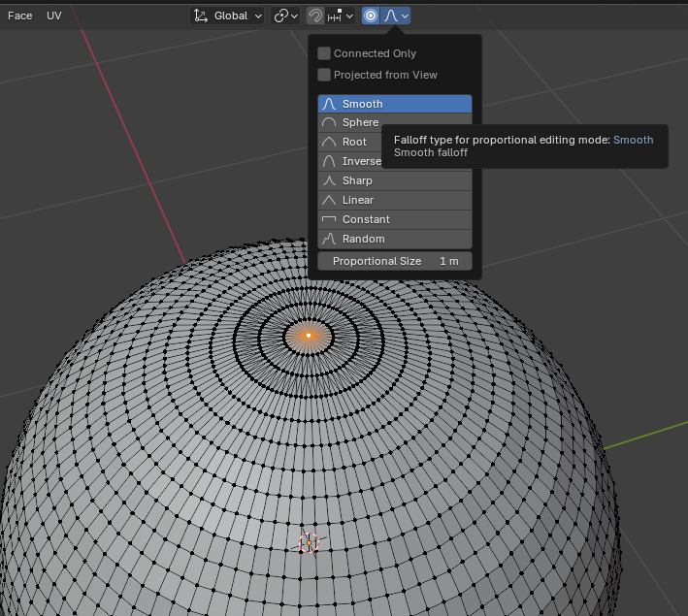This screenshot has height=616, width=688.
Task: Click the transform orientation axes icon
Action: pyautogui.click(x=201, y=16)
